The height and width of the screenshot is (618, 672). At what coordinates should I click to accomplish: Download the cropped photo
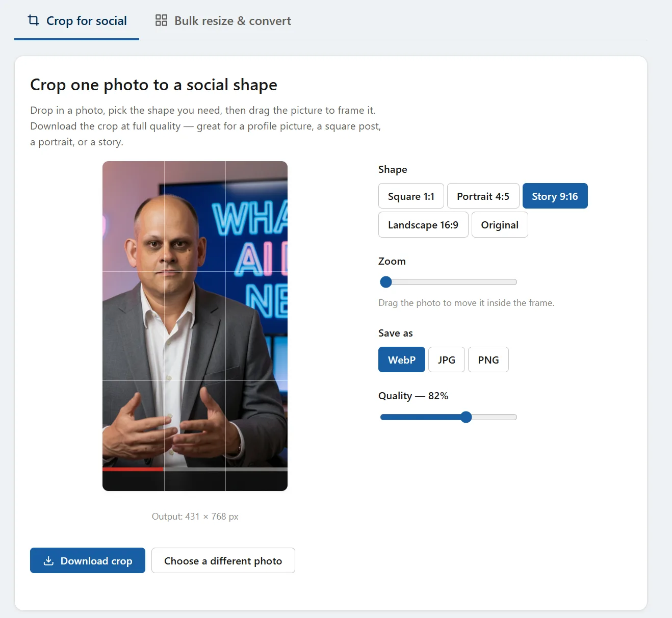88,561
